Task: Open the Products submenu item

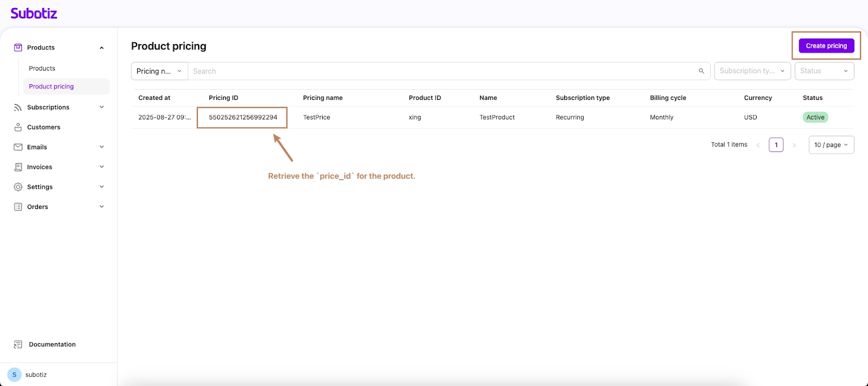Action: coord(42,68)
